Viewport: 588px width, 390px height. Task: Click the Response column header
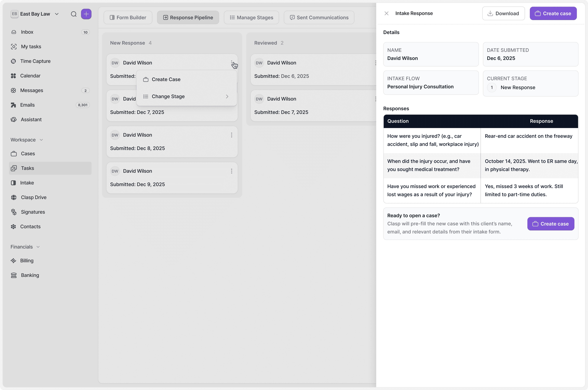[542, 121]
